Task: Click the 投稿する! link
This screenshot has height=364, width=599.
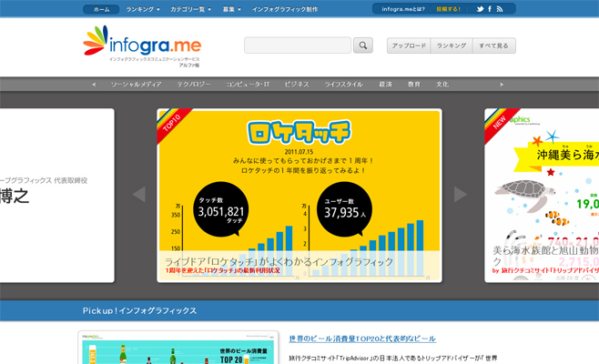Action: (449, 9)
